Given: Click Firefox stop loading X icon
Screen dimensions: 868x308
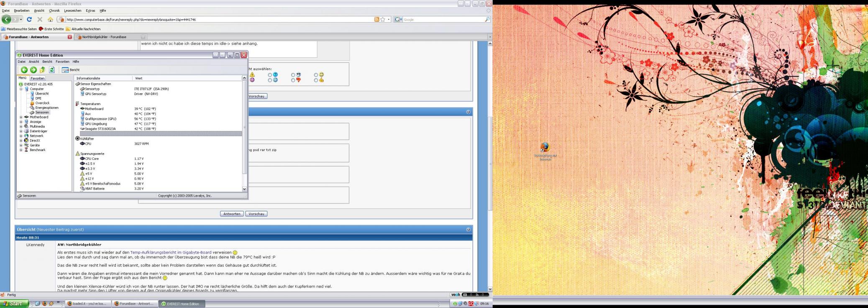Looking at the screenshot, I should point(40,19).
